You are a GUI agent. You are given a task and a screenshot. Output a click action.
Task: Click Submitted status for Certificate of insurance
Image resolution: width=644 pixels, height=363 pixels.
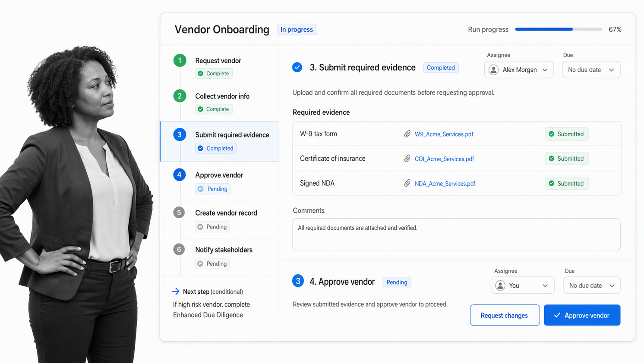(x=566, y=159)
